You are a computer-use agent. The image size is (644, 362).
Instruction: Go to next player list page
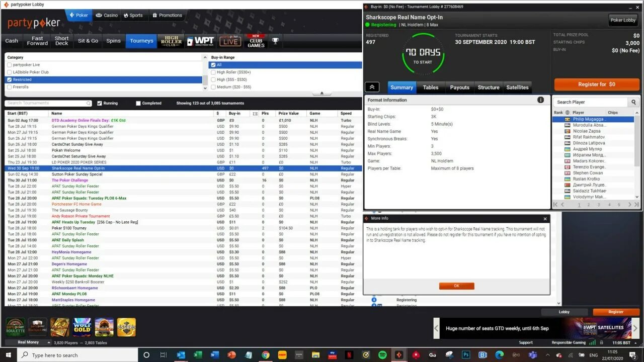[629, 205]
